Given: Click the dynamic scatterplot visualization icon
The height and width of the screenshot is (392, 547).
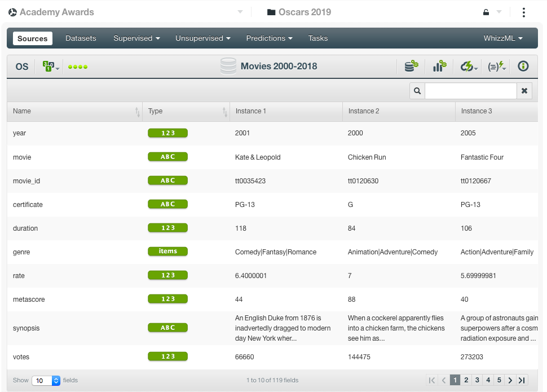Looking at the screenshot, I should tap(439, 66).
